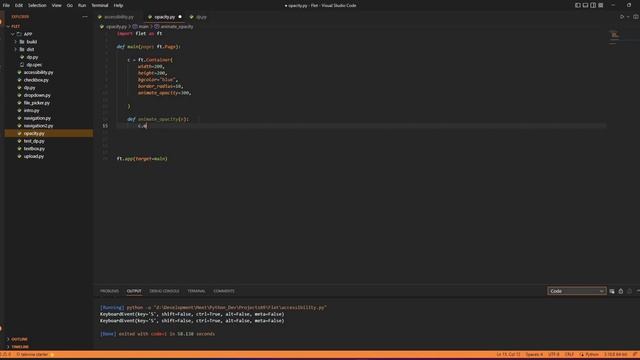The image size is (640, 360).
Task: Click the line and column indicator
Action: click(508, 355)
